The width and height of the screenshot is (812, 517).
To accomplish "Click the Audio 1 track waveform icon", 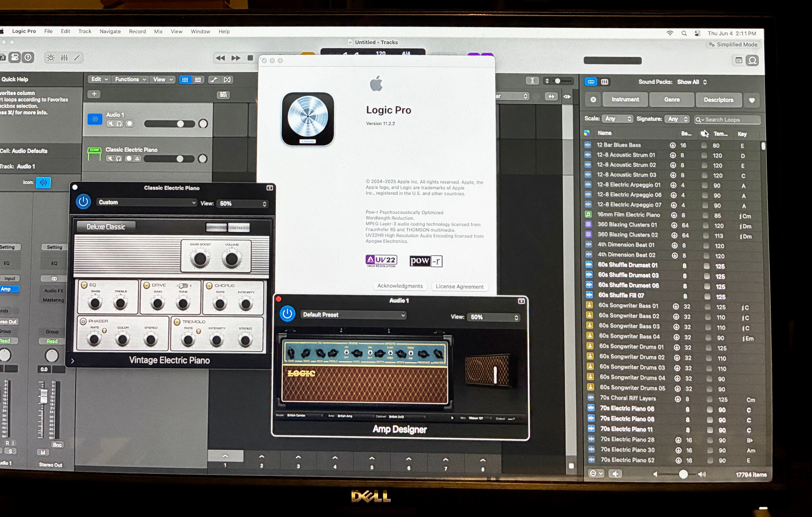I will click(x=95, y=119).
